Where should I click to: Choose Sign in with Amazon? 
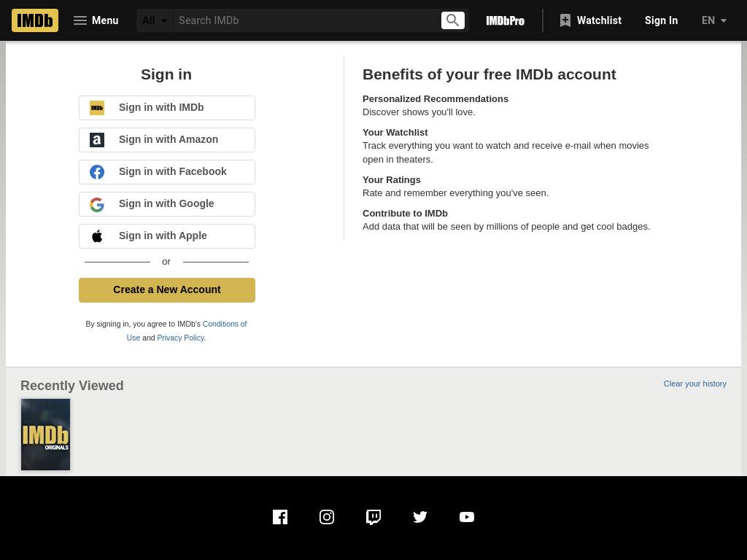tap(167, 140)
